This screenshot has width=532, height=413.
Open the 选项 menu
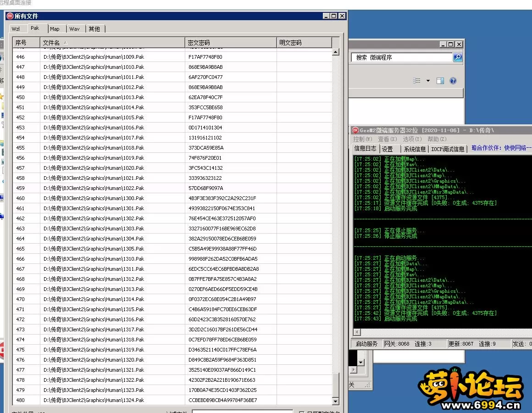412,139
